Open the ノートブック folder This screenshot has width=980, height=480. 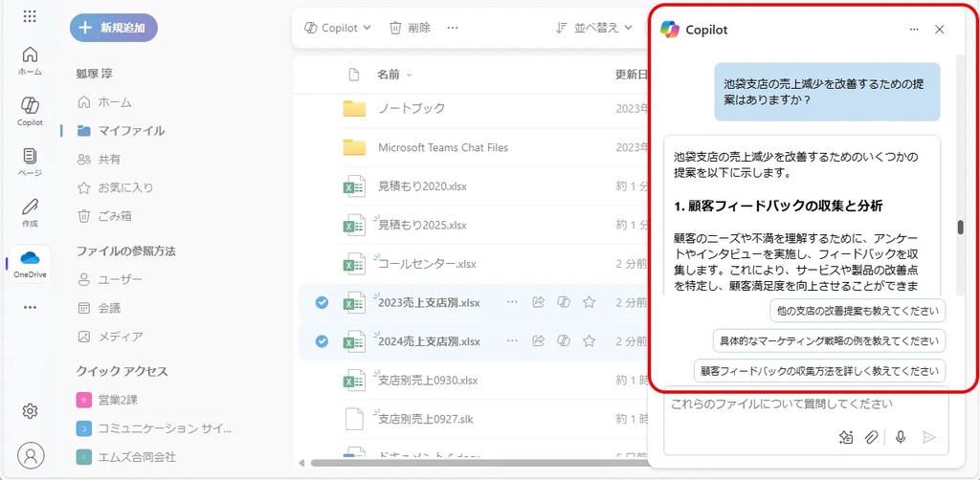[412, 108]
